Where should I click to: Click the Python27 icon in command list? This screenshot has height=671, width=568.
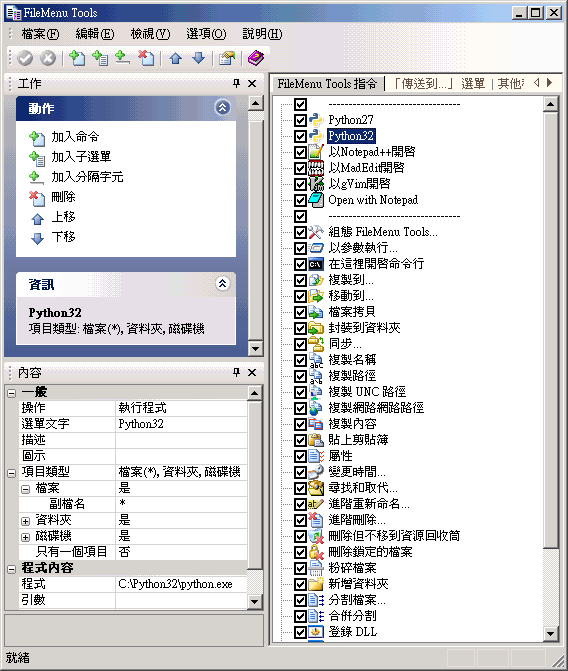[316, 120]
